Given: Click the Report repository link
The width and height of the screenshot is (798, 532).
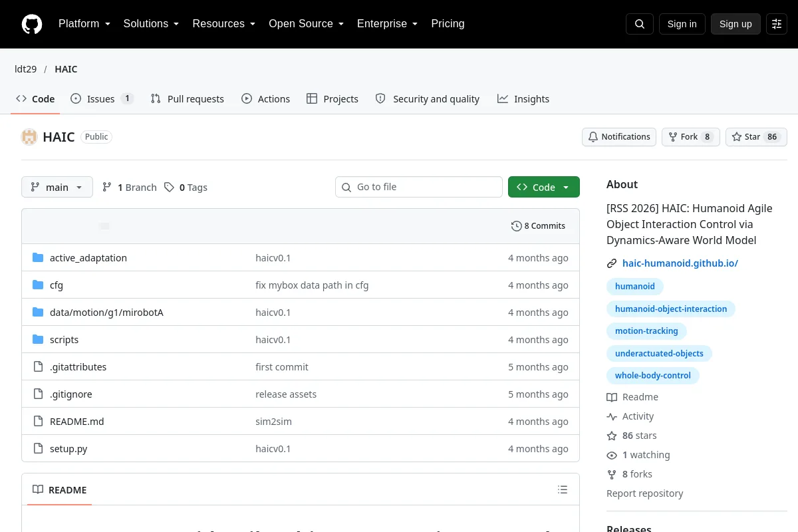Looking at the screenshot, I should point(645,493).
